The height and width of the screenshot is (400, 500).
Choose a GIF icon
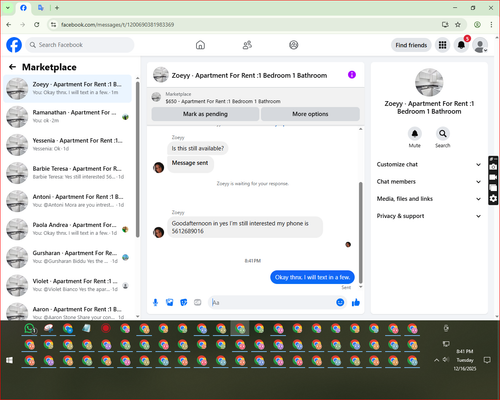[198, 302]
